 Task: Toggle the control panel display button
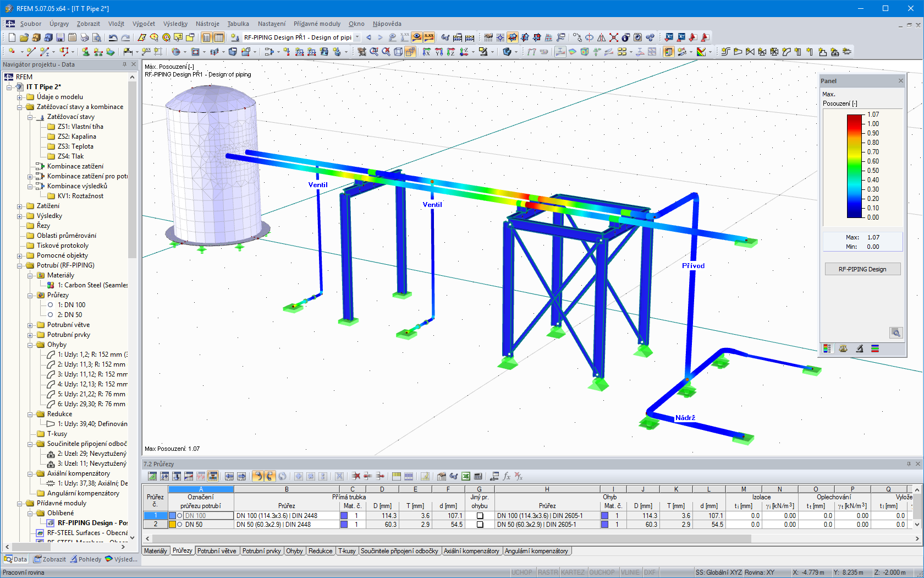point(668,52)
